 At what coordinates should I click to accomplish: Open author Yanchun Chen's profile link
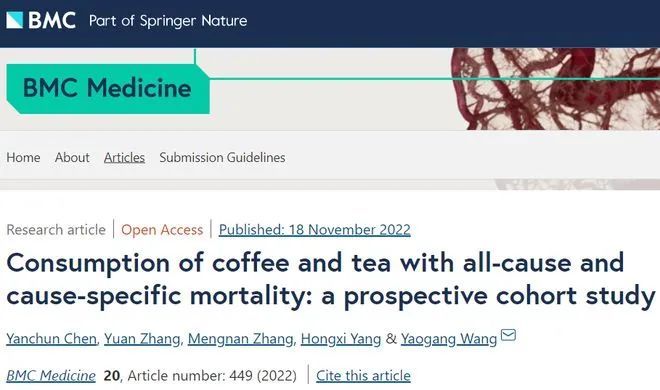coord(51,339)
